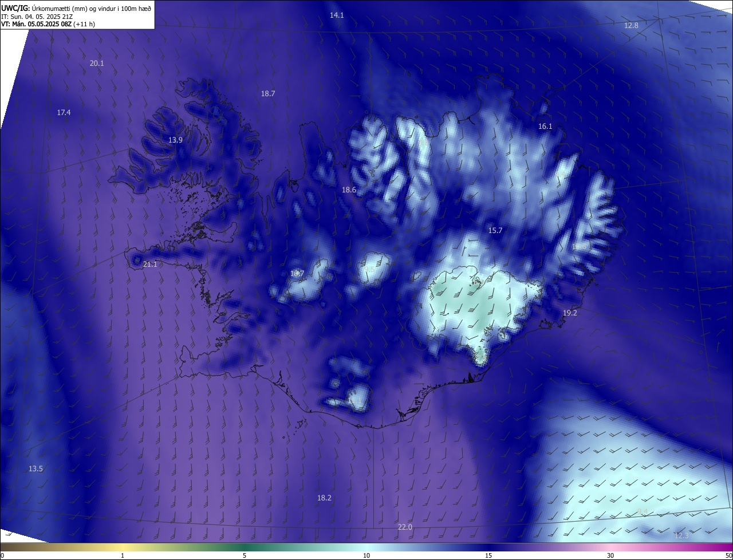Screen dimensions: 733x560
Task: Pick the yellow color band above tick 1
Action: point(123,547)
